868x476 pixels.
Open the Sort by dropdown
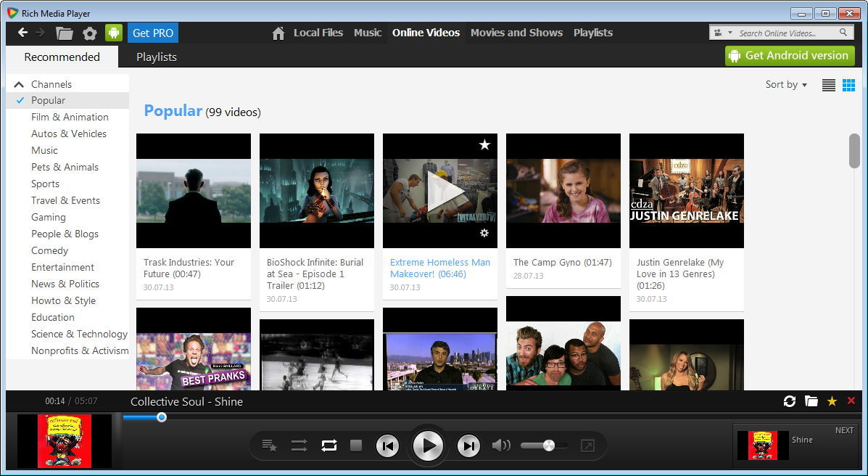pos(786,85)
